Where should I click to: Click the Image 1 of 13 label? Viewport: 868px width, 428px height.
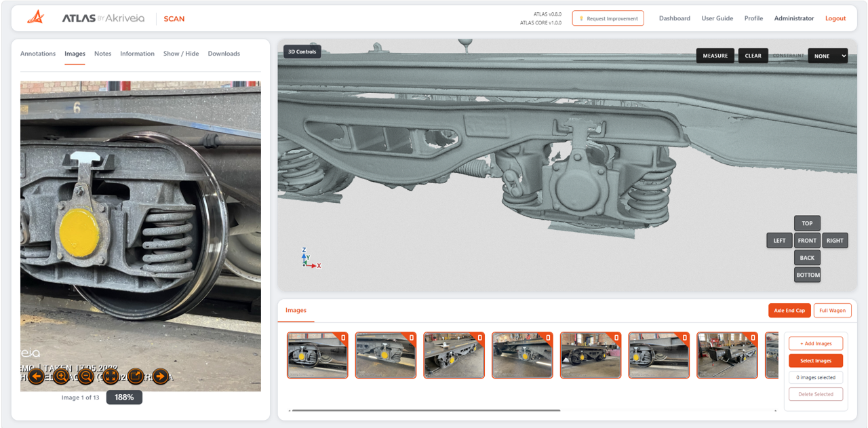pyautogui.click(x=80, y=397)
